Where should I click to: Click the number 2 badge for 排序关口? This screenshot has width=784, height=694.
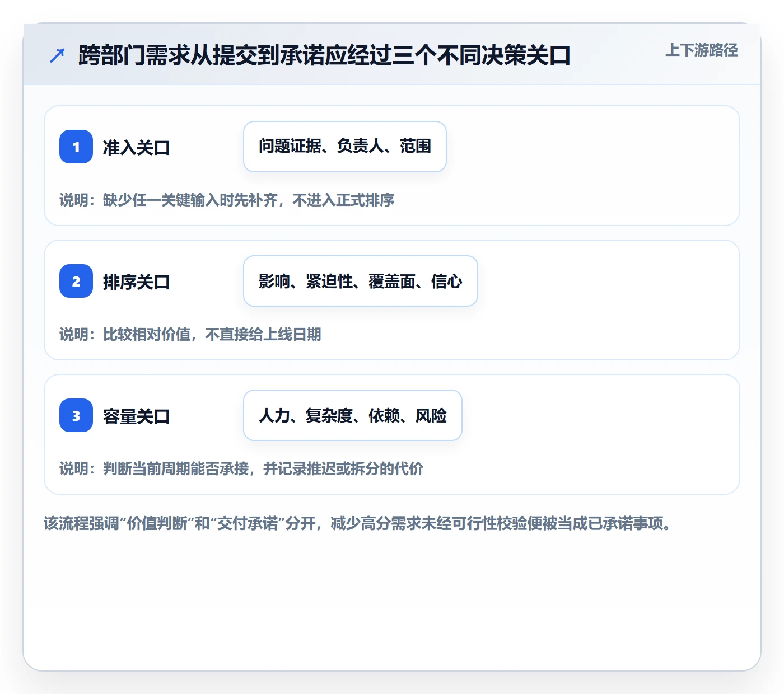coord(76,281)
